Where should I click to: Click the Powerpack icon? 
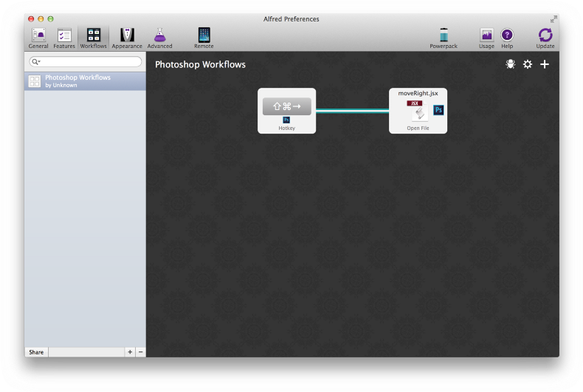pyautogui.click(x=444, y=37)
